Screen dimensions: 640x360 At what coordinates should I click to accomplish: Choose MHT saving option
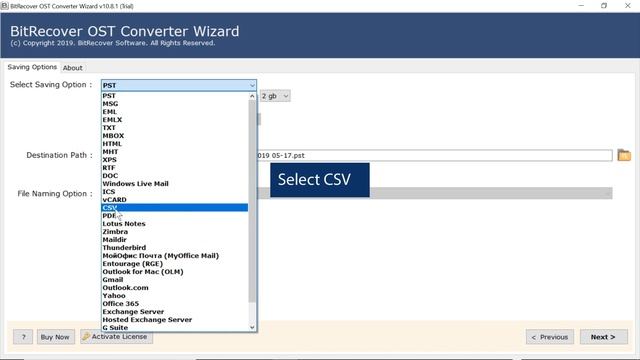tap(175, 151)
